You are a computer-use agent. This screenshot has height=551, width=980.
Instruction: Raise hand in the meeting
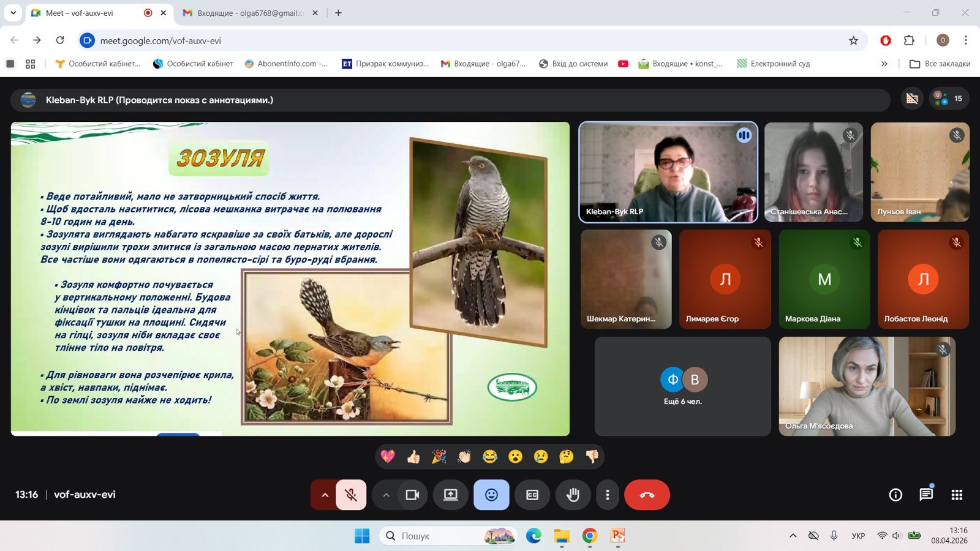coord(573,495)
